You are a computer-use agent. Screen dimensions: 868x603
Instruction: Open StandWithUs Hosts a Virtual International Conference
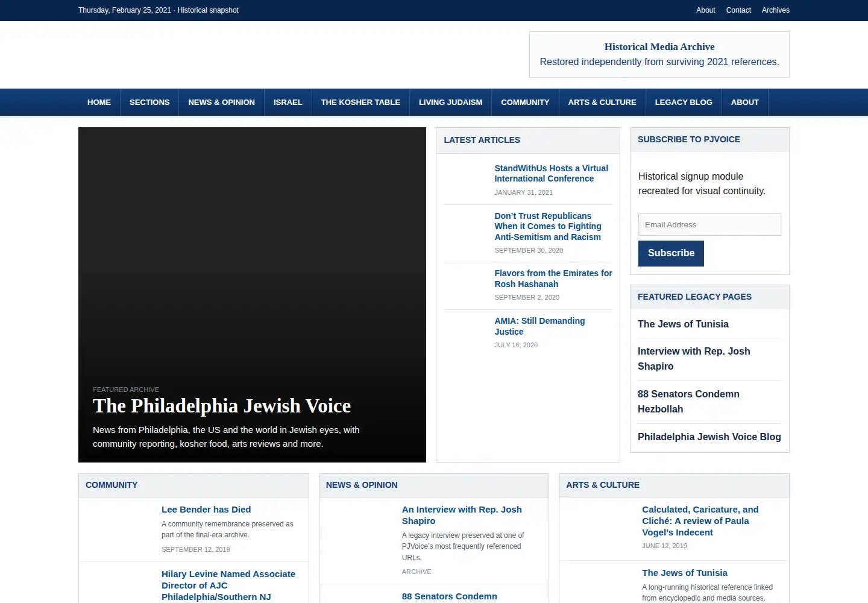coord(551,173)
